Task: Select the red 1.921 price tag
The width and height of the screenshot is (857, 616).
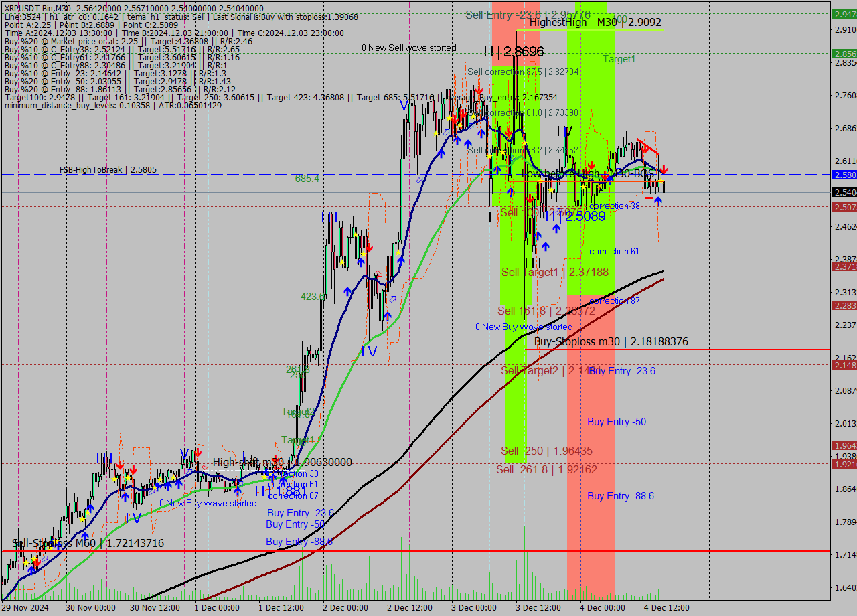Action: 844,463
